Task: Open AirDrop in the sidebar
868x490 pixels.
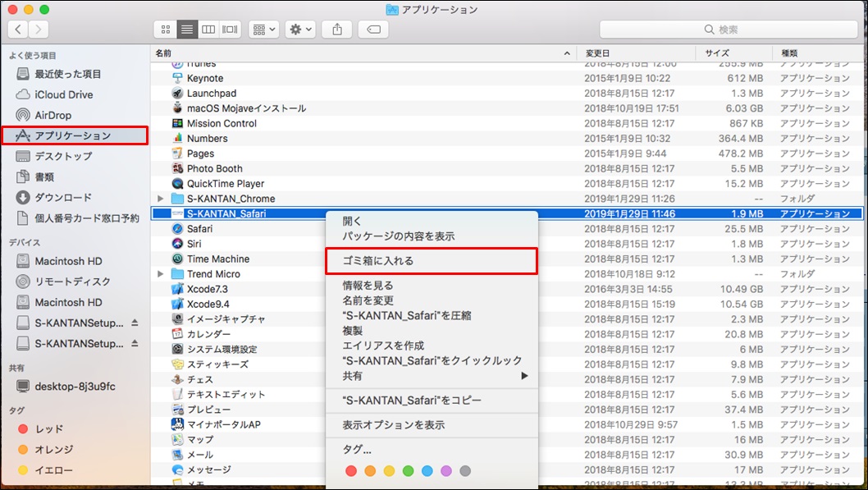Action: [53, 115]
